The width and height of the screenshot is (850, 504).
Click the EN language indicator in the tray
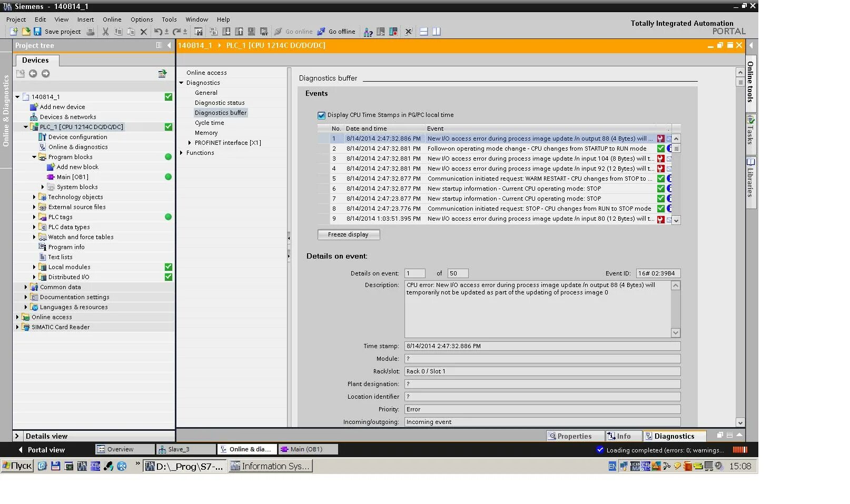[x=612, y=466]
